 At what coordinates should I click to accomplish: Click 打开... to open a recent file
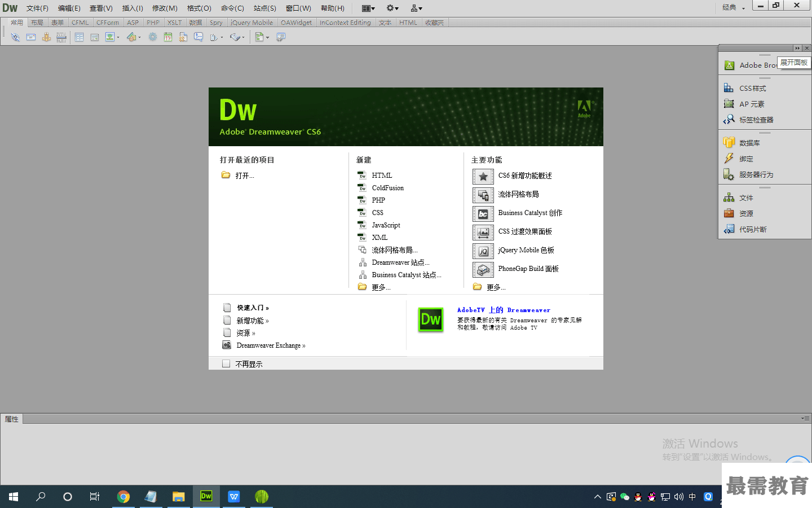(x=245, y=176)
